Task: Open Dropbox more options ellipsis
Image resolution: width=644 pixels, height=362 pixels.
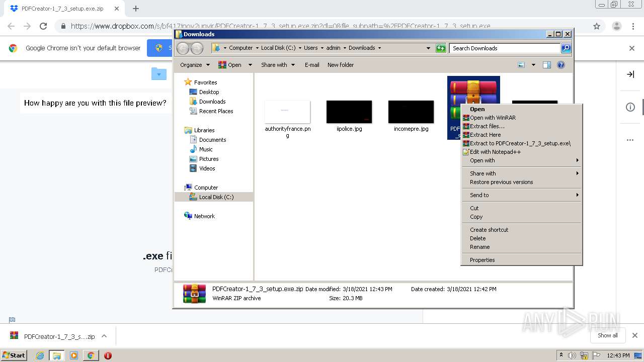Action: 630,140
